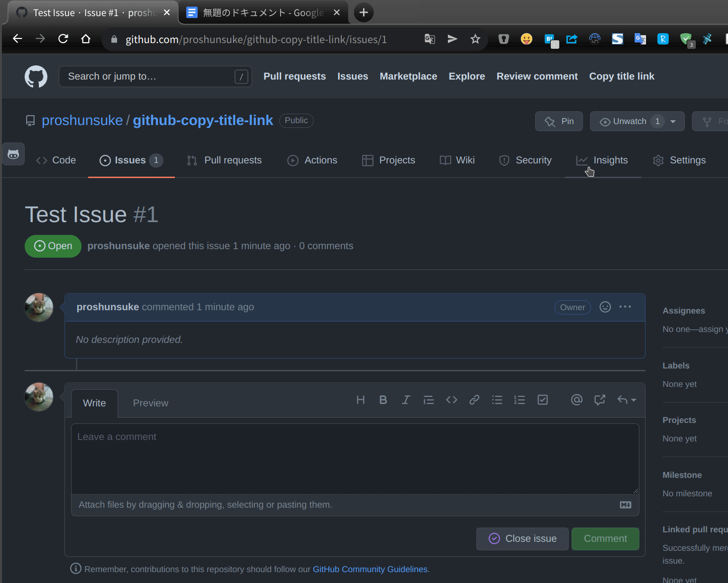This screenshot has width=728, height=583.
Task: Expand the Unwatch dropdown
Action: [x=637, y=121]
